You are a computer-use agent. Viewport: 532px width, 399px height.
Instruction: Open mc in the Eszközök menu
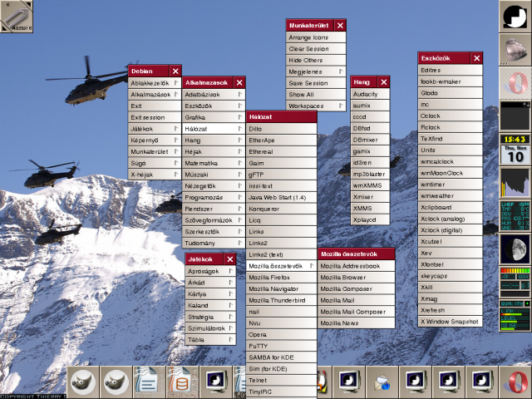[x=451, y=105]
